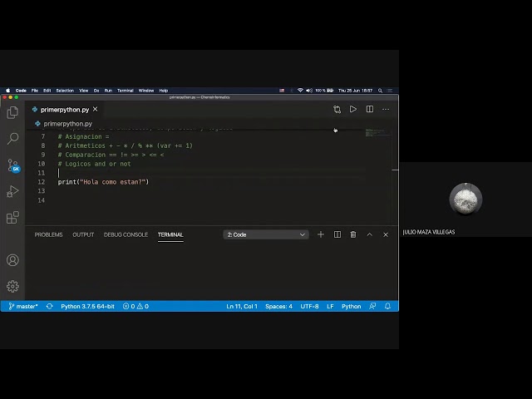Click primerpython.py in the breadcrumb
This screenshot has height=399, width=532.
68,124
